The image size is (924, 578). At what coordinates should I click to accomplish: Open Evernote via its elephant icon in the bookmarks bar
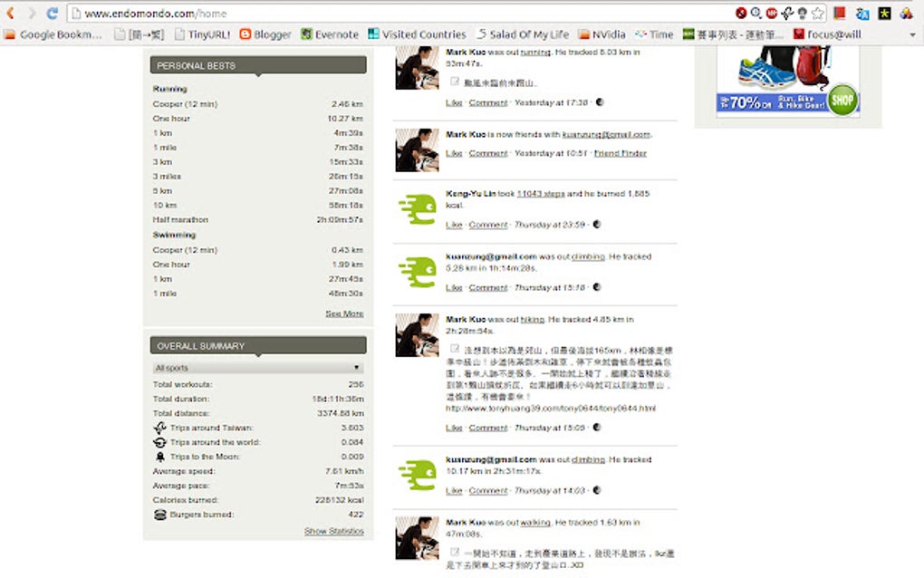pyautogui.click(x=308, y=34)
